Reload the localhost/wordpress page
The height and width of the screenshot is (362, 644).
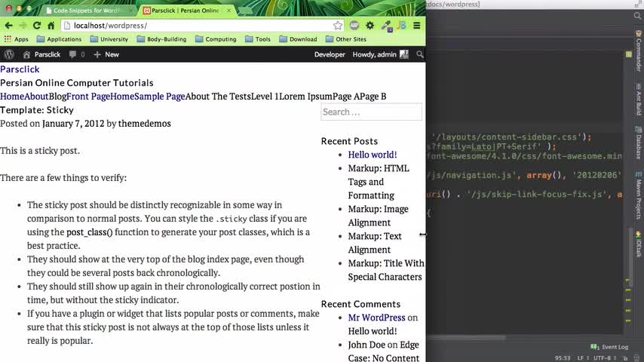pyautogui.click(x=36, y=26)
